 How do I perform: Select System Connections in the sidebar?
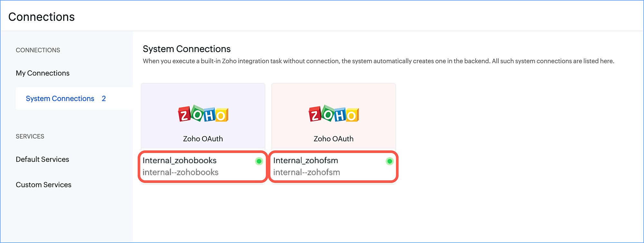point(60,99)
